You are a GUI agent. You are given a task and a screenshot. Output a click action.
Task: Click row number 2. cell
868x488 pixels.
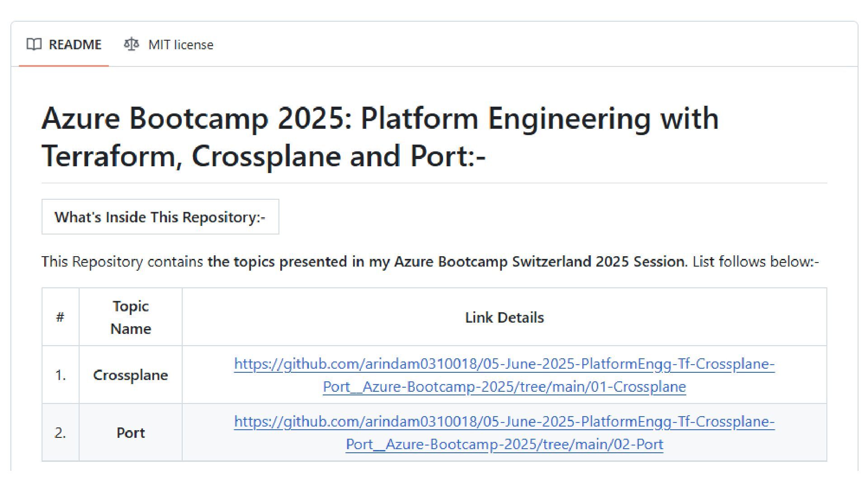[x=60, y=433]
